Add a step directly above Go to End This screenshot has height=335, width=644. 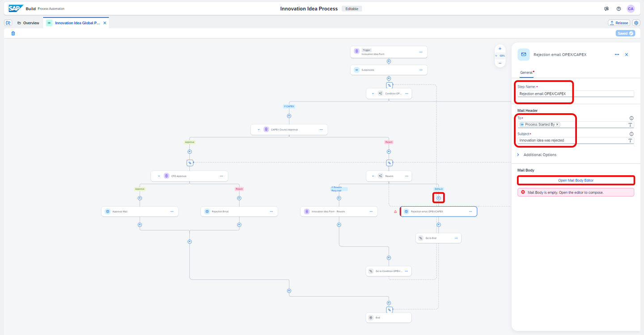tap(438, 225)
